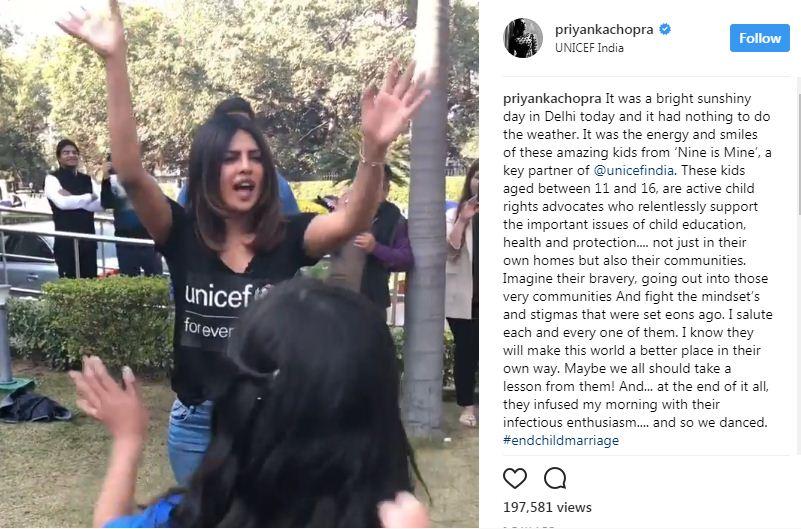This screenshot has height=529, width=801.
Task: Click the bold priyankachopra name starting the caption
Action: pyautogui.click(x=552, y=99)
